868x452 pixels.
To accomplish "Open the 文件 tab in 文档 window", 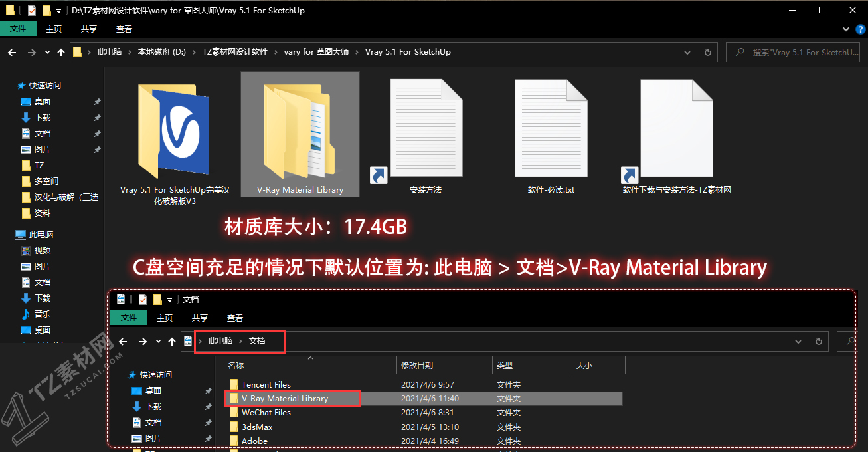I will point(129,318).
